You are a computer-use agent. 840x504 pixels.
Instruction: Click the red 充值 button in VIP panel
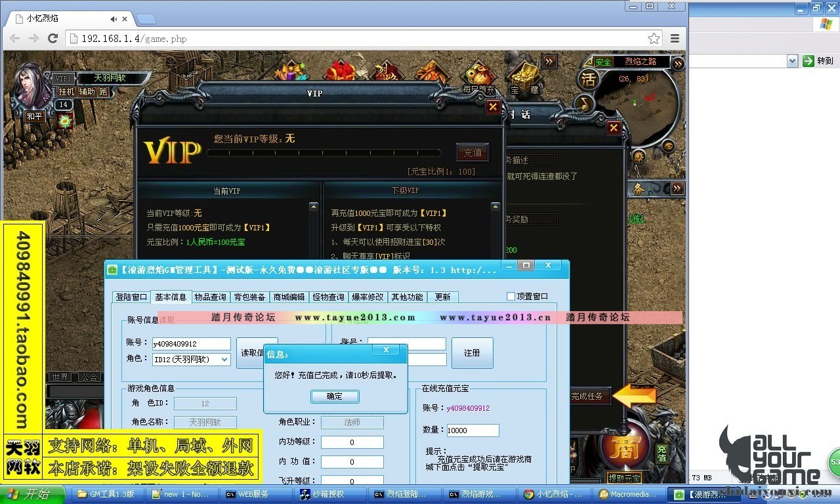click(472, 153)
